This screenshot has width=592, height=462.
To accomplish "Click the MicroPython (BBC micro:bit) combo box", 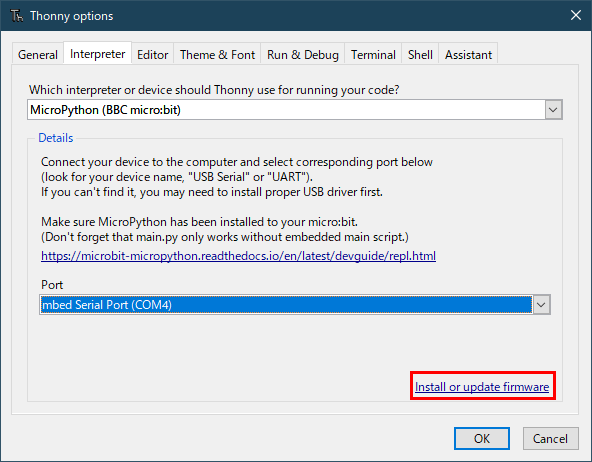I will (294, 110).
